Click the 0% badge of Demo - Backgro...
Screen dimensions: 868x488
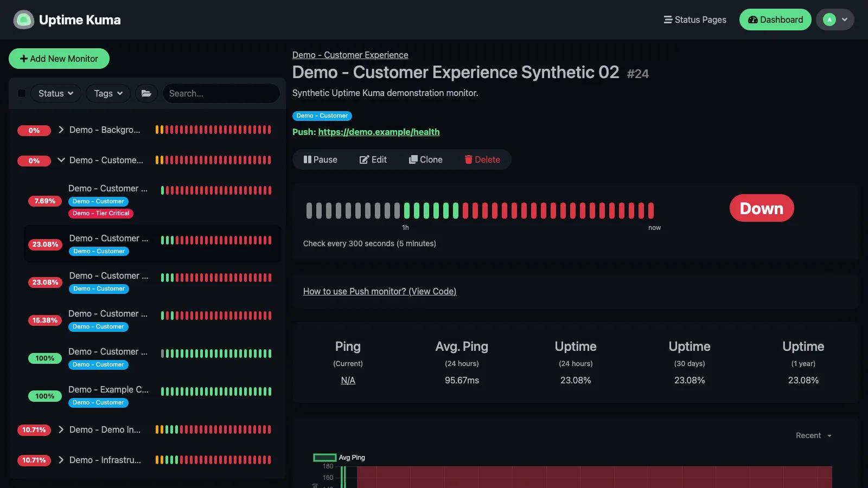(34, 130)
